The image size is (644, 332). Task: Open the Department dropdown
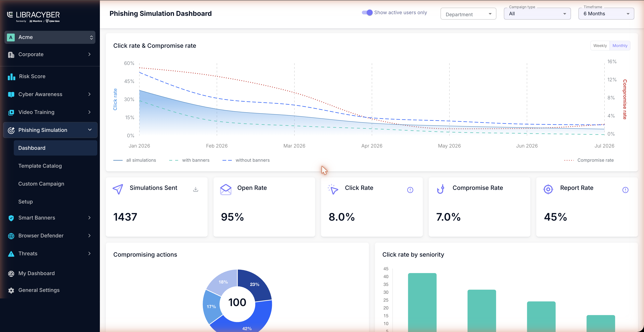coord(468,14)
